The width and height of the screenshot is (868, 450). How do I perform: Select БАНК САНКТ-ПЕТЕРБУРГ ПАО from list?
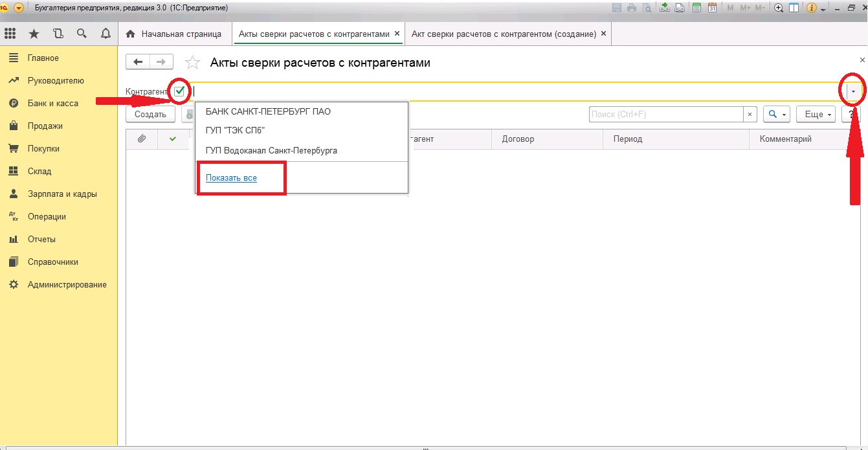pos(268,111)
